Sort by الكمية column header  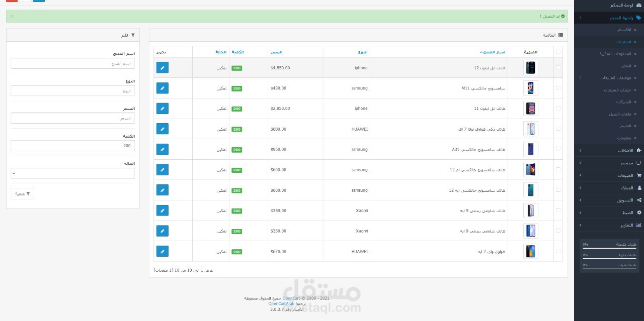click(237, 52)
